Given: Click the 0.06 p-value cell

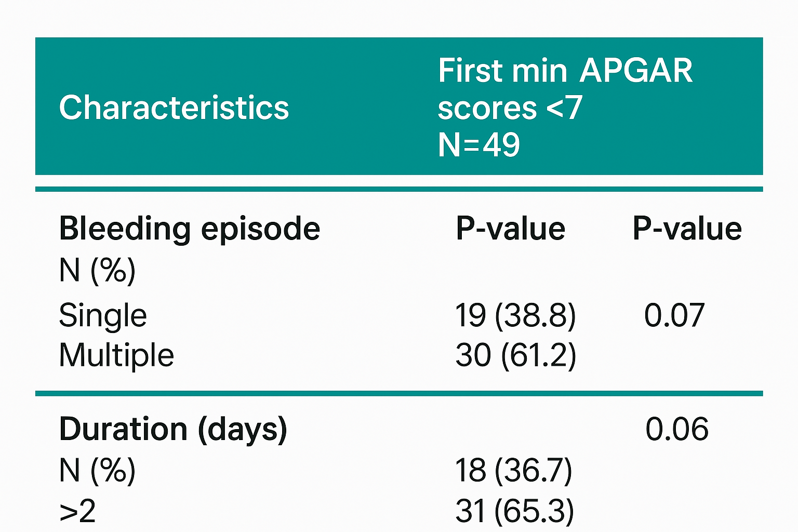Looking at the screenshot, I should point(676,430).
